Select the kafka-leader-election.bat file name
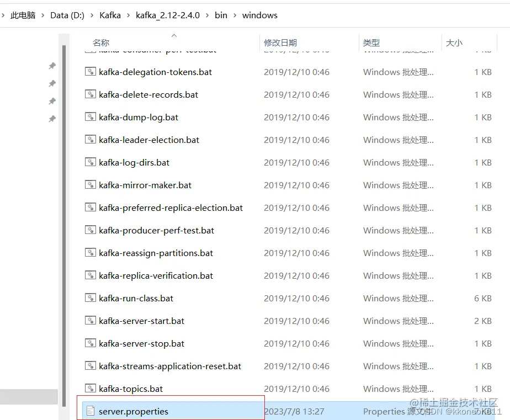 [149, 140]
